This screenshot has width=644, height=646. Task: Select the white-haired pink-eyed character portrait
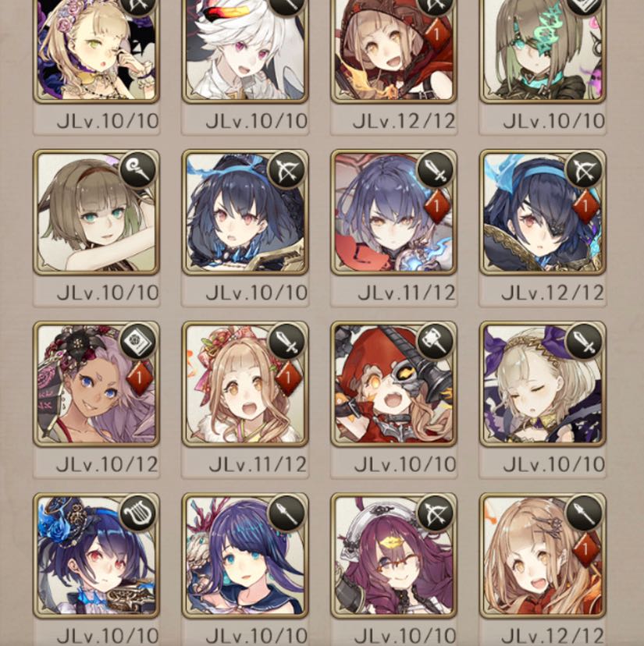point(245,49)
